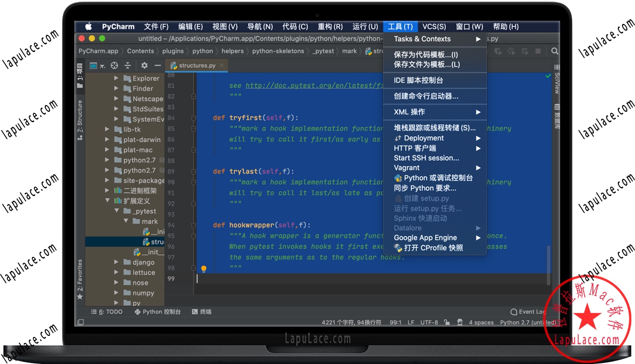
Task: Click the collapse all icon in project panel
Action: 127,66
